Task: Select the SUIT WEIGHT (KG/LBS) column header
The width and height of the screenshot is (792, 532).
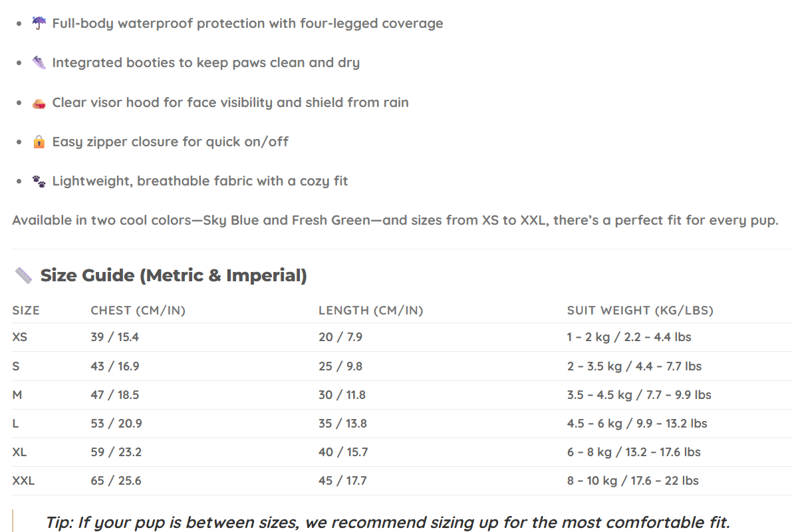Action: click(640, 311)
